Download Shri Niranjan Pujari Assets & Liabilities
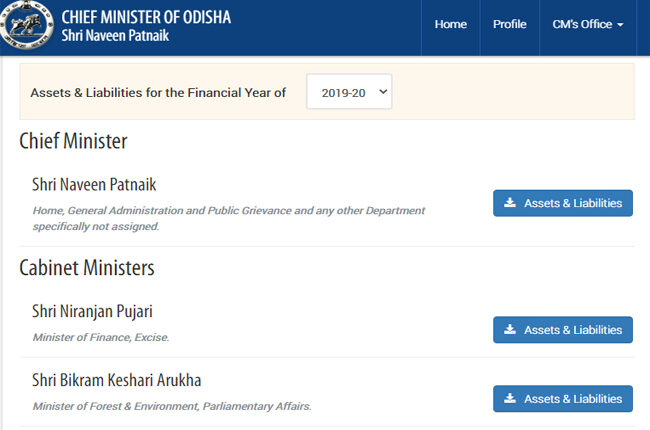650x430 pixels. [x=563, y=330]
